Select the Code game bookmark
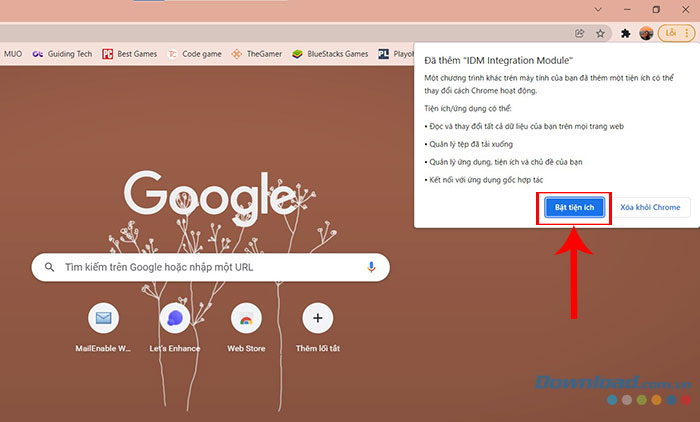This screenshot has height=422, width=700. click(194, 54)
